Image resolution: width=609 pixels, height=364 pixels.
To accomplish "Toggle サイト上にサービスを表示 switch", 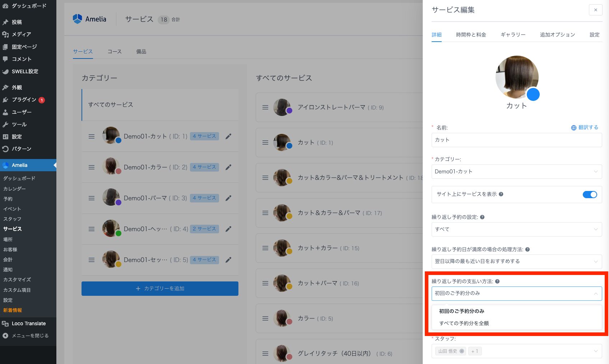I will [x=590, y=195].
